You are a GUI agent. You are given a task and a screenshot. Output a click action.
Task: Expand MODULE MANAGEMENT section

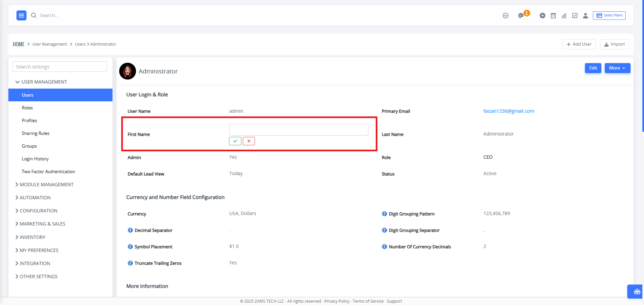[x=44, y=185]
